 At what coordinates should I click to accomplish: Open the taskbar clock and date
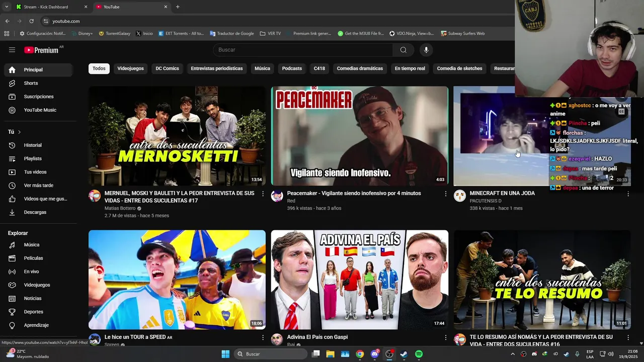coord(629,354)
